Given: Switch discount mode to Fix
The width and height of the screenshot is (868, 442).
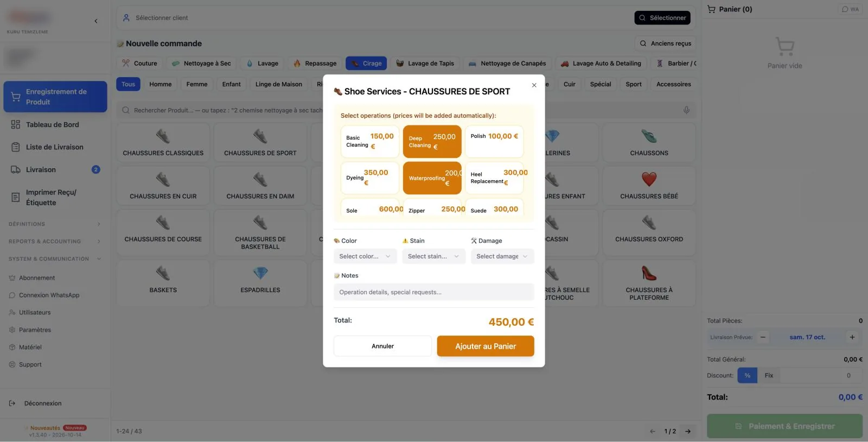Looking at the screenshot, I should [769, 375].
